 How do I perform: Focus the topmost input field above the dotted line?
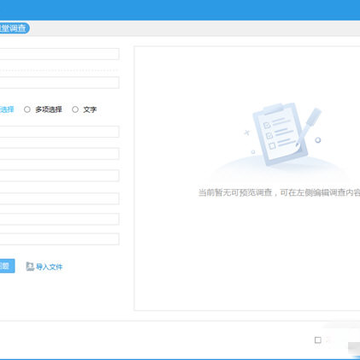tap(59, 54)
